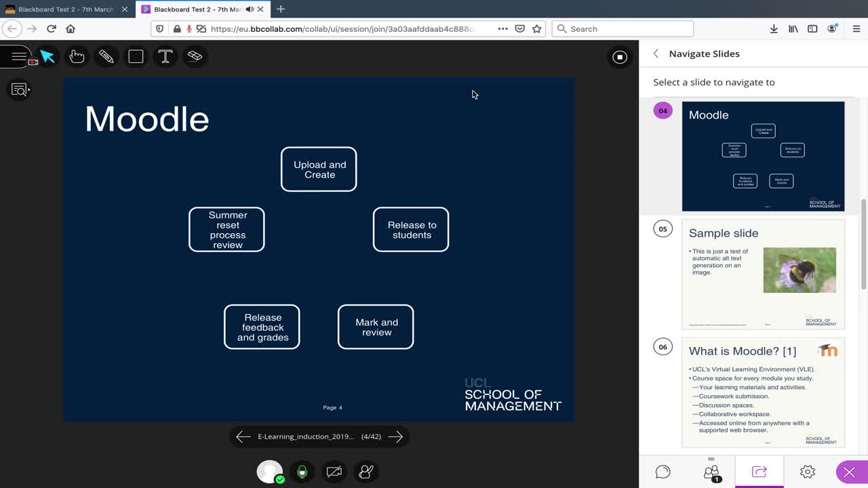Open the E-Learning_induction slide name label
Screen dimensions: 868x488
pos(306,436)
